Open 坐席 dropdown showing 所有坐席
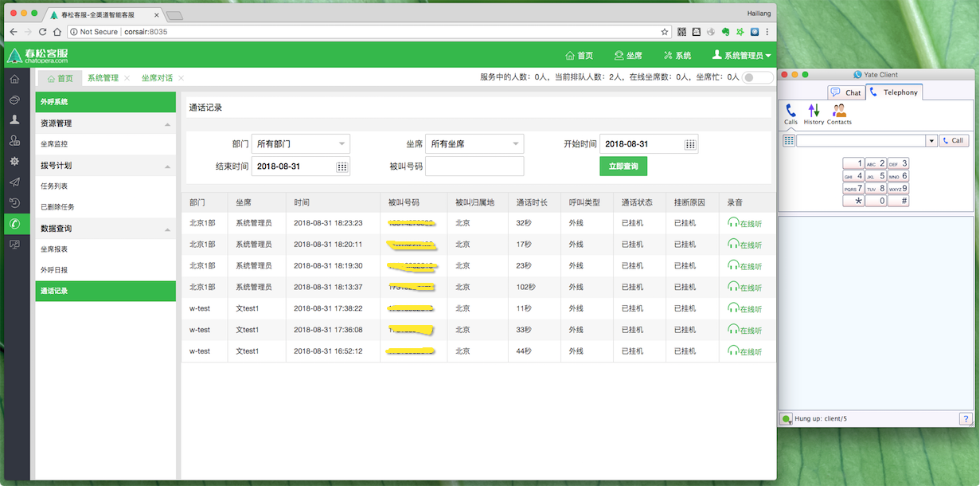 (474, 144)
